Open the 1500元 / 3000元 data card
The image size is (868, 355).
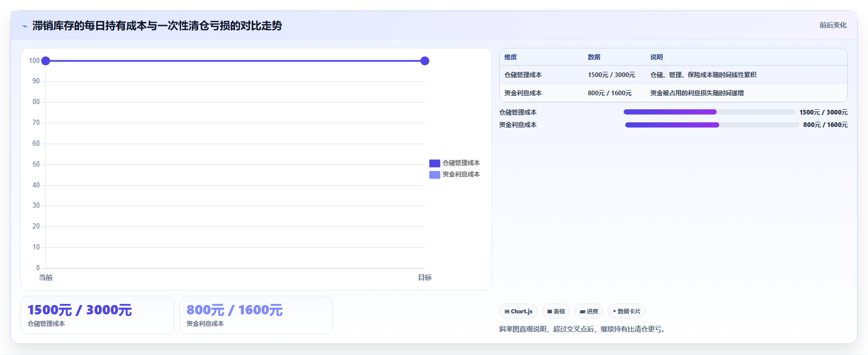point(97,315)
